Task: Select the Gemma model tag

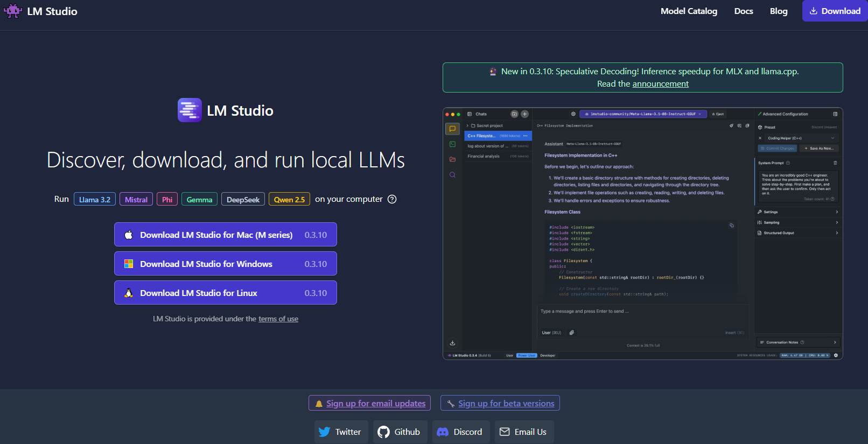Action: coord(199,199)
